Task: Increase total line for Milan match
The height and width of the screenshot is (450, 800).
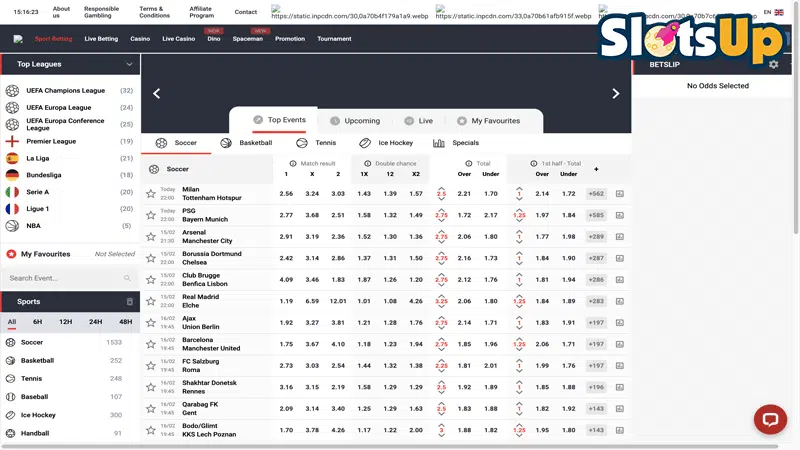Action: [441, 188]
